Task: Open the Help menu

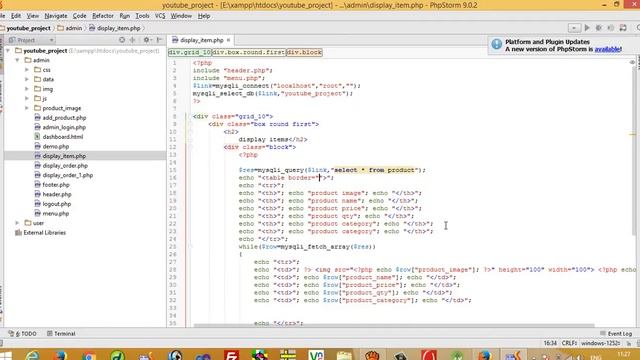Action: click(x=204, y=16)
